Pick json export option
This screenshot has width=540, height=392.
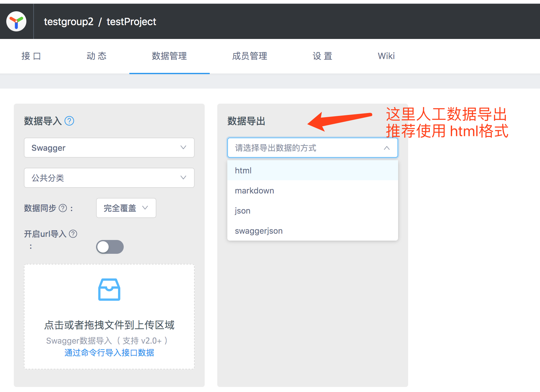[x=313, y=210]
